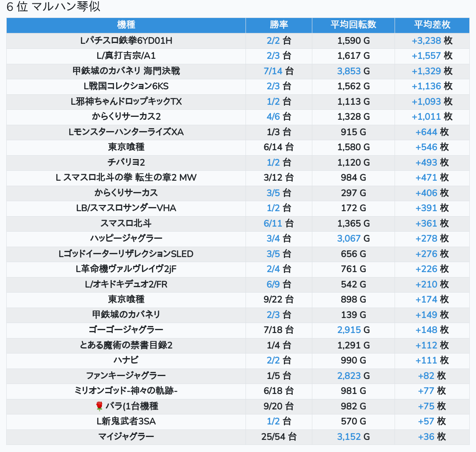Click the 平均回転数 column header
This screenshot has width=476, height=452.
pyautogui.click(x=353, y=25)
